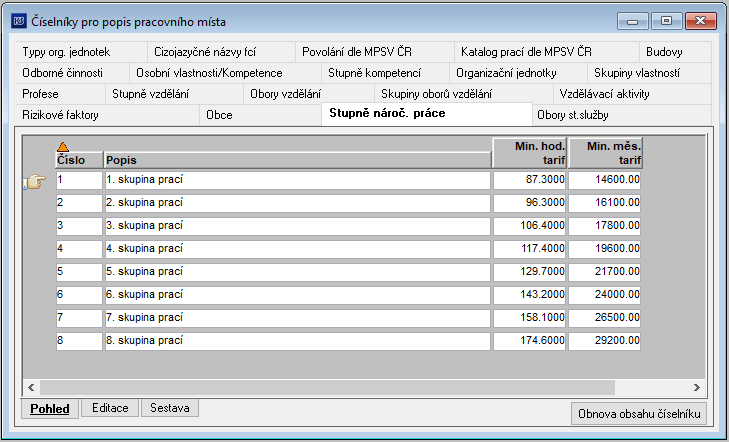Click the Pohled button
Screen dimensions: 729x442
click(x=50, y=409)
